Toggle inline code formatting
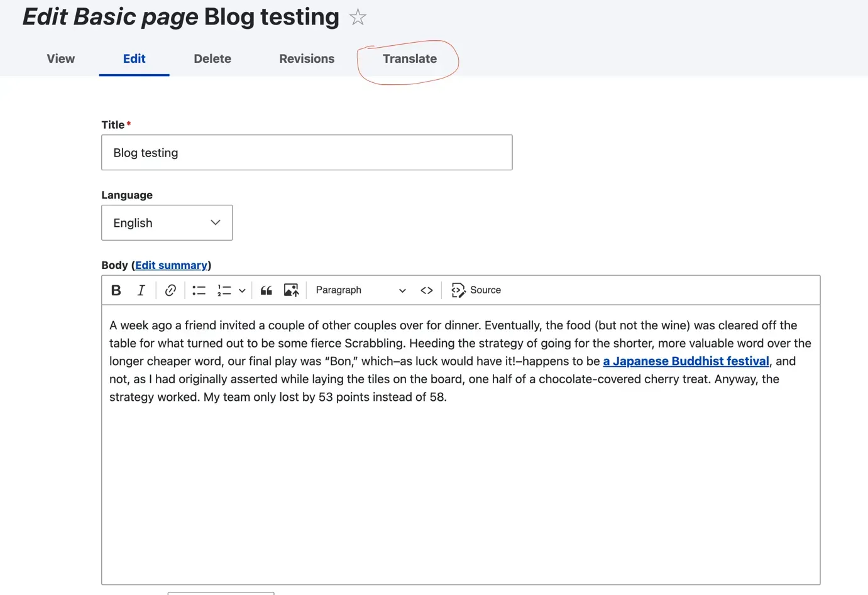 coord(427,290)
